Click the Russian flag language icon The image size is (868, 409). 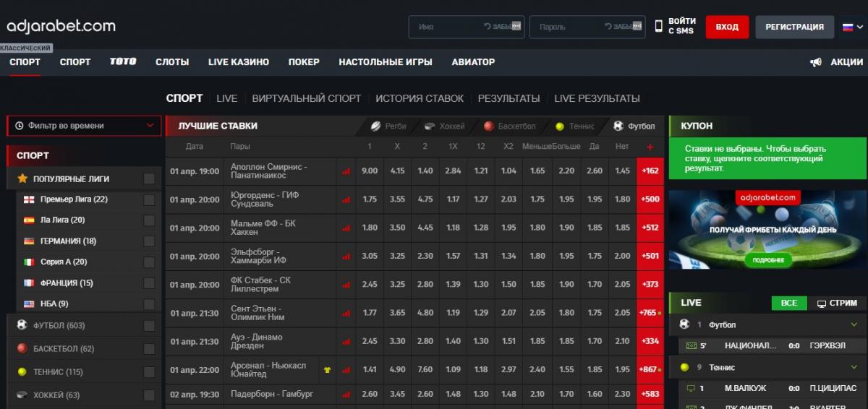[848, 27]
